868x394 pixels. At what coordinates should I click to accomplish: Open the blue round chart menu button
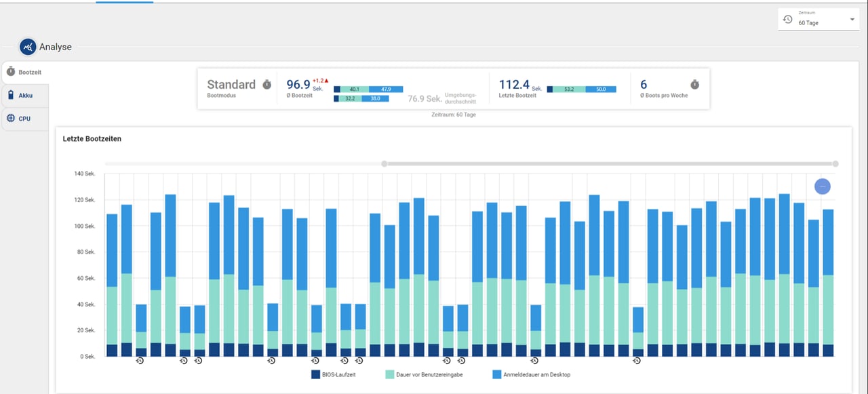click(822, 186)
